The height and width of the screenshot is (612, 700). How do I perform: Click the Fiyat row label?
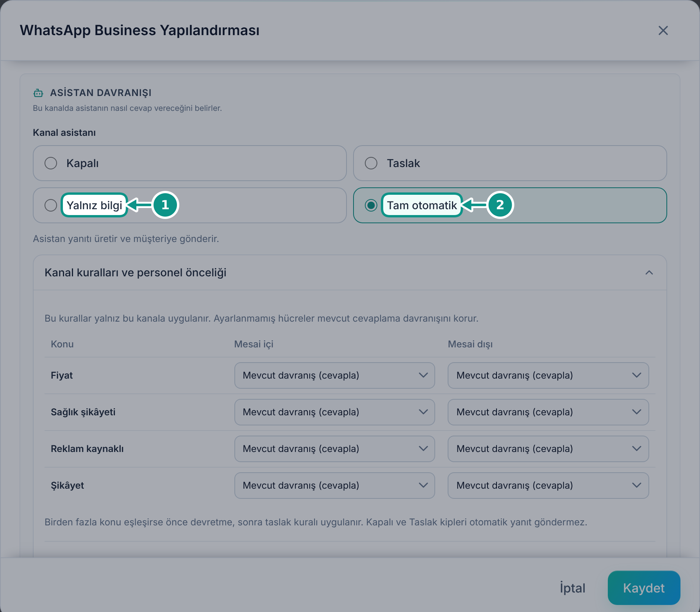pyautogui.click(x=62, y=375)
